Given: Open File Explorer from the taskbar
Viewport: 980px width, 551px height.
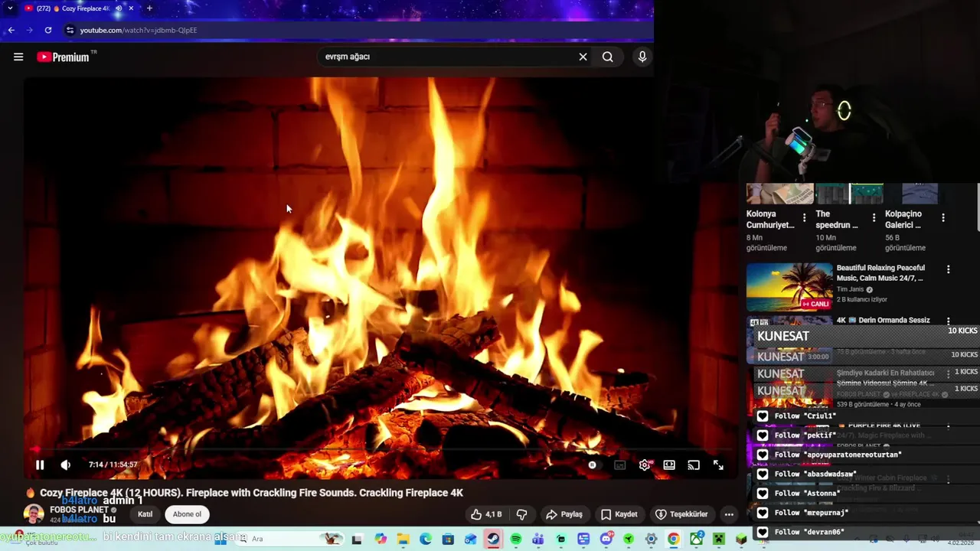Looking at the screenshot, I should pyautogui.click(x=403, y=539).
